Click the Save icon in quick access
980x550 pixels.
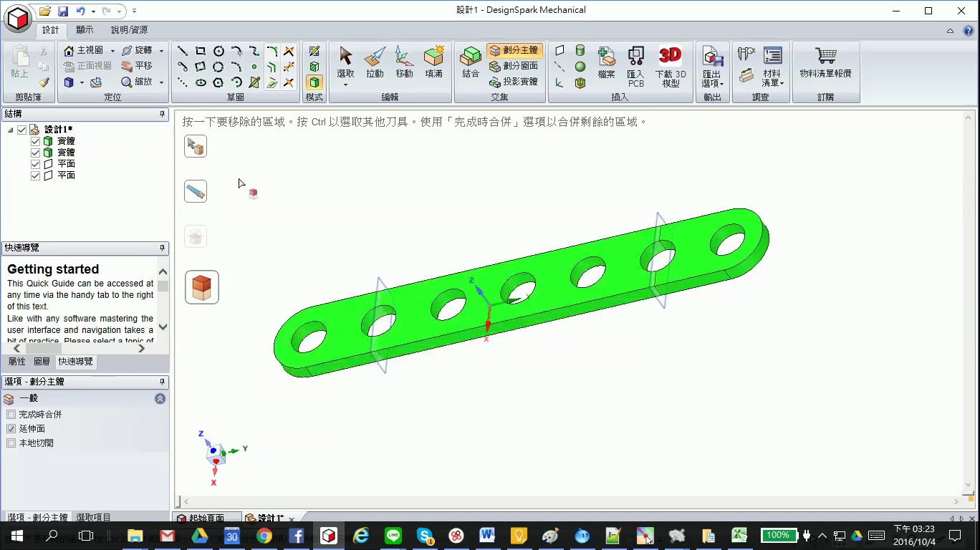click(63, 11)
